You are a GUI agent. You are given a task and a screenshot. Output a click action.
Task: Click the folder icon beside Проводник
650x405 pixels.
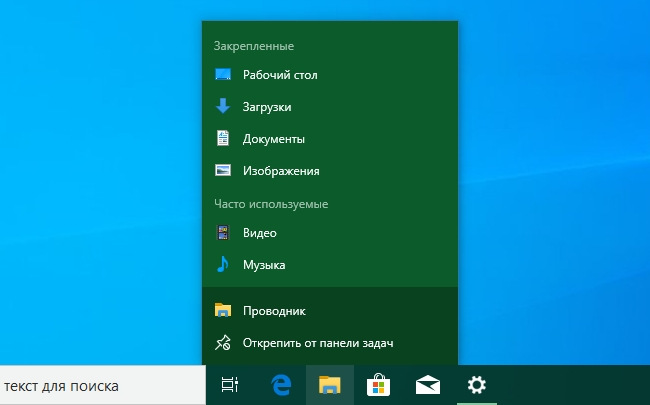[x=223, y=310]
